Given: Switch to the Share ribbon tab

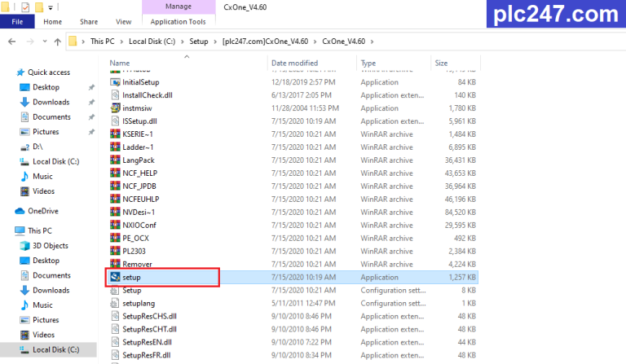Looking at the screenshot, I should [89, 21].
